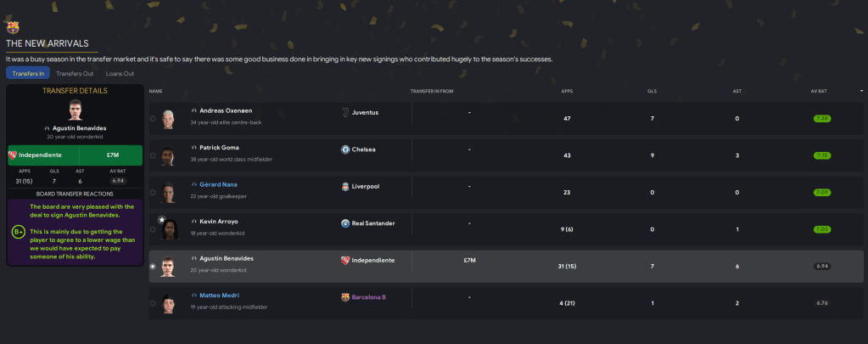
Task: Click the Barcelona B club badge
Action: pyautogui.click(x=345, y=297)
